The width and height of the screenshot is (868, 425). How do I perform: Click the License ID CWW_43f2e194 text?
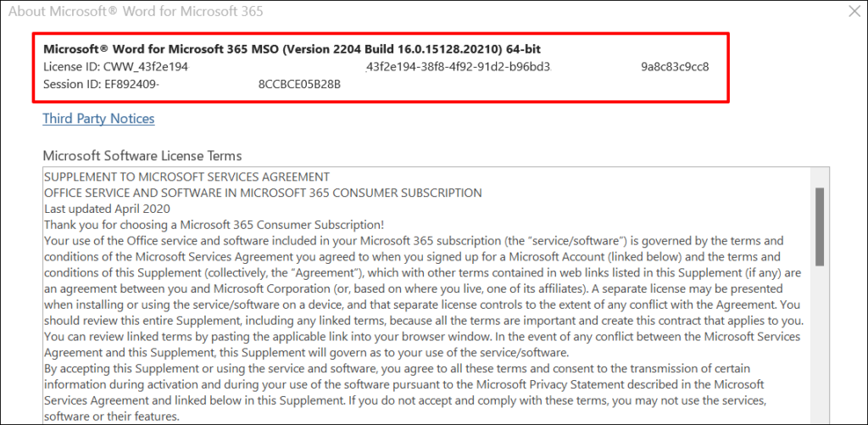tap(115, 66)
